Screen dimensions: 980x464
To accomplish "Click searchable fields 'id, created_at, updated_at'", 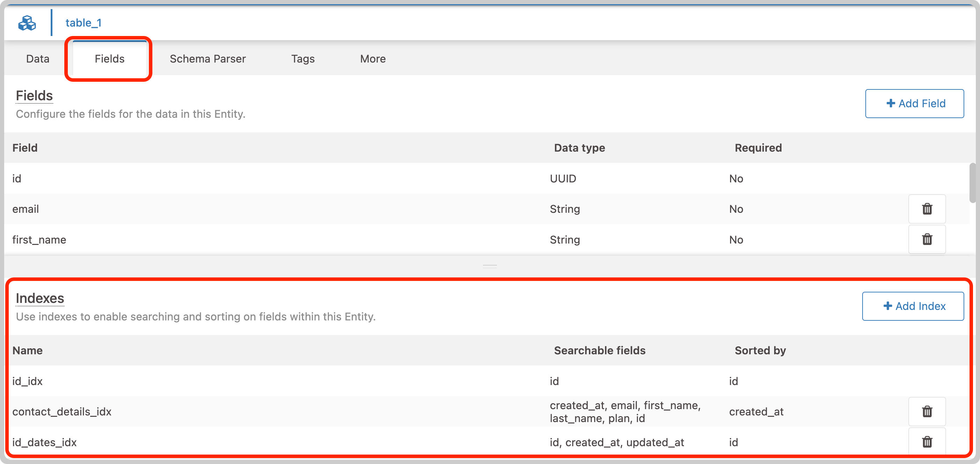I will point(617,442).
